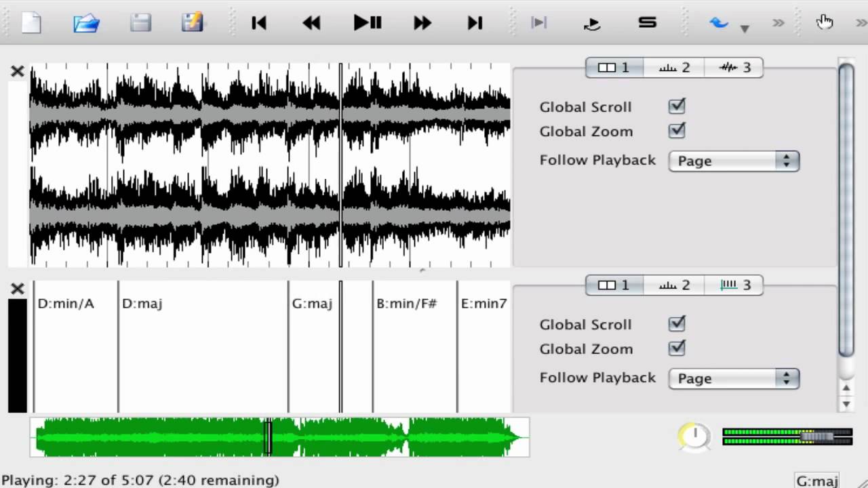Click the scrollbar up arrow
The height and width of the screenshot is (488, 868).
coord(846,388)
